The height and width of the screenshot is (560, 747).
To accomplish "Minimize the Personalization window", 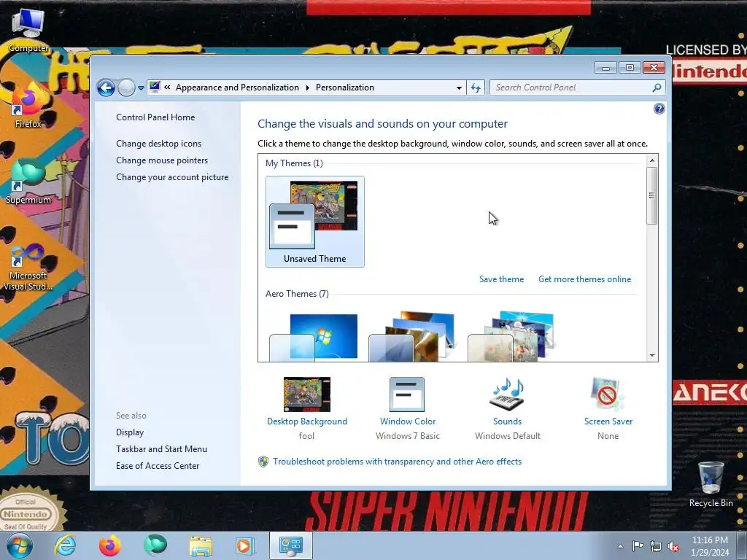I will point(605,68).
